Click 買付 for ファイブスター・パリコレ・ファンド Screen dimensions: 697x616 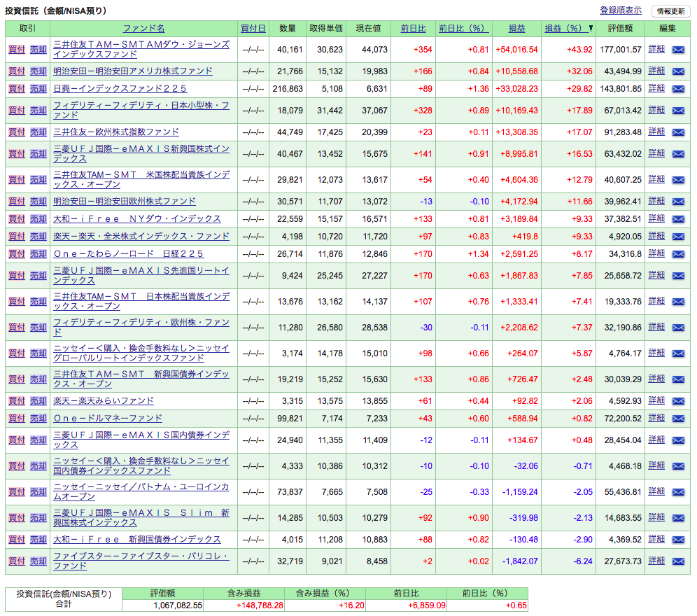tap(17, 561)
